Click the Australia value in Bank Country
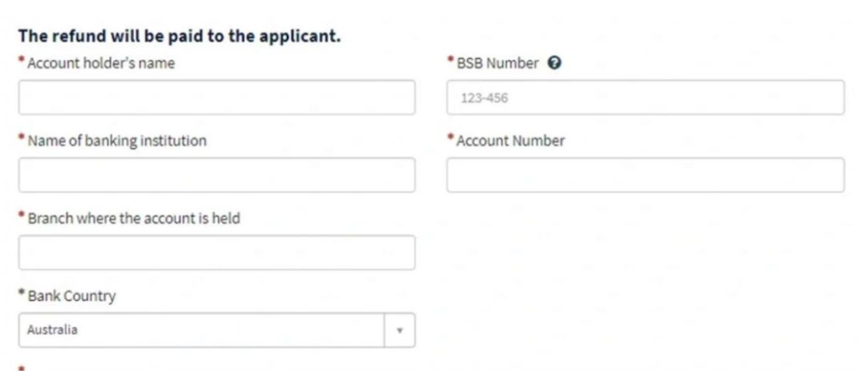Viewport: 868px width, 377px height. [x=48, y=330]
